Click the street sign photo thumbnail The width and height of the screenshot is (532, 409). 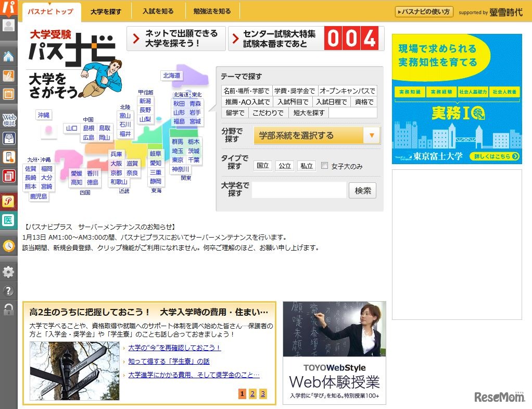click(74, 370)
